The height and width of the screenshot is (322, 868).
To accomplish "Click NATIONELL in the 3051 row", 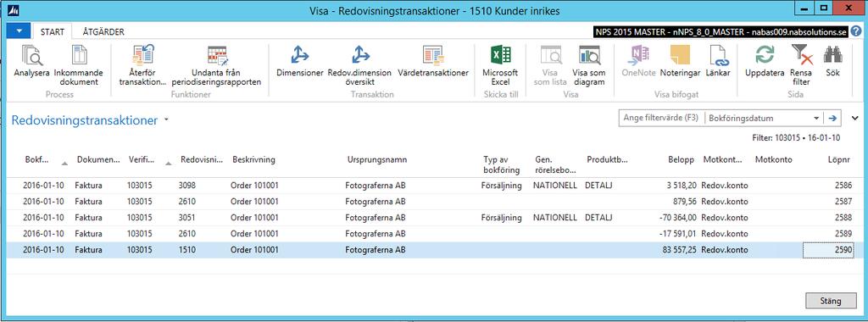I will 555,218.
